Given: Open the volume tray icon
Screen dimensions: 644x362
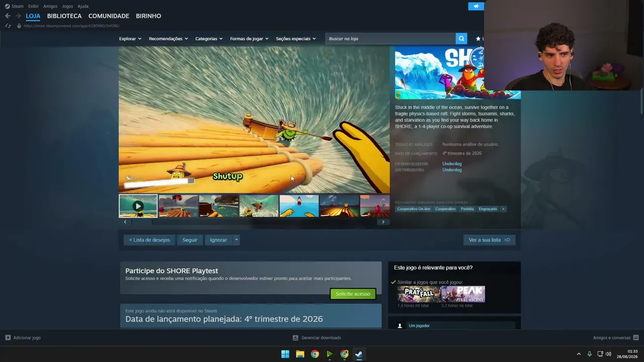Looking at the screenshot, I should pyautogui.click(x=609, y=354).
